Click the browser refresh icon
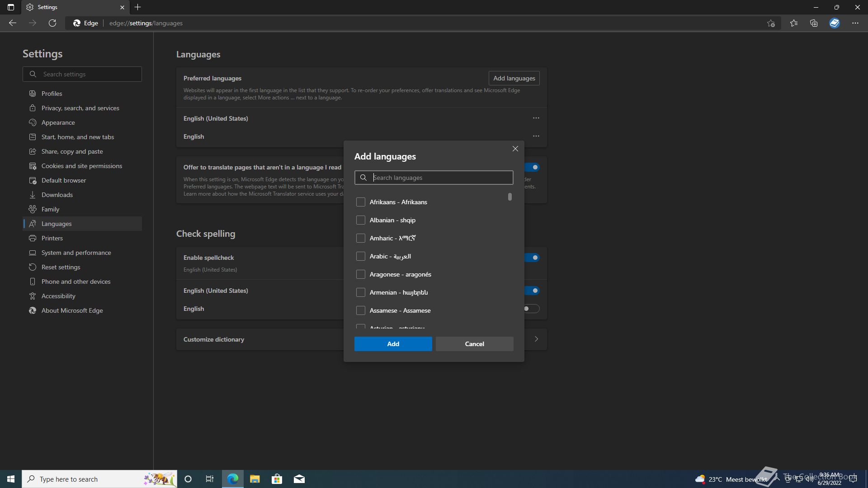The height and width of the screenshot is (488, 868). 52,23
